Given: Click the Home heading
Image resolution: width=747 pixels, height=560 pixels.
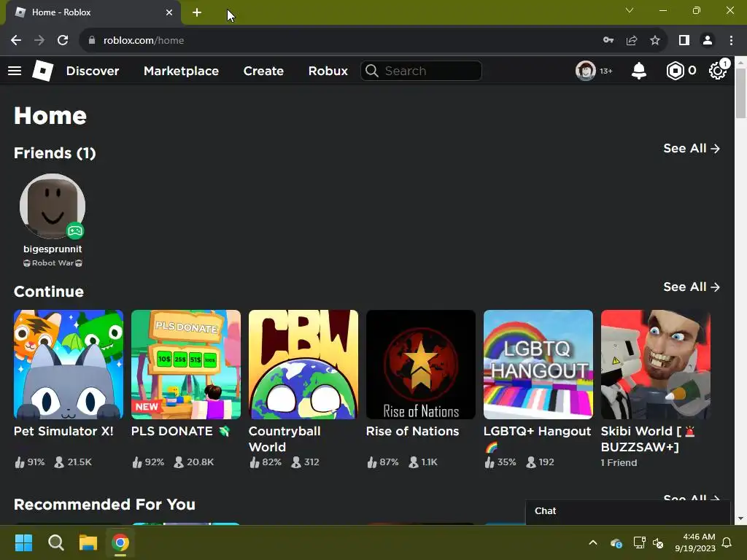Looking at the screenshot, I should click(x=50, y=116).
